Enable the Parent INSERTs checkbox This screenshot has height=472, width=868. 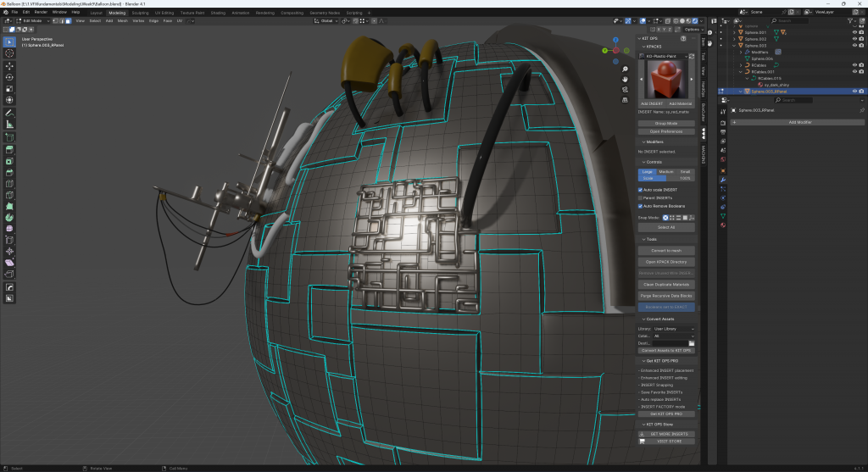point(641,198)
